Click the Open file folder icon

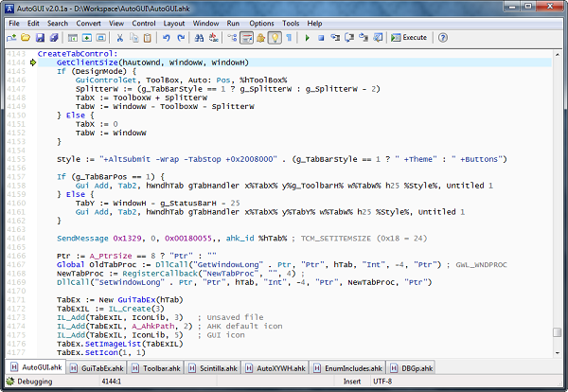click(26, 38)
